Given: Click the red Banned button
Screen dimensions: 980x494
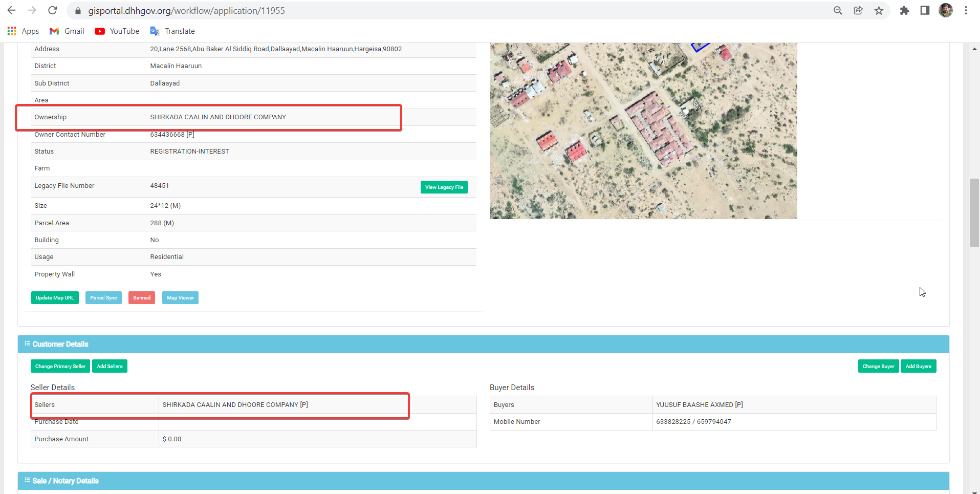Looking at the screenshot, I should (x=142, y=298).
